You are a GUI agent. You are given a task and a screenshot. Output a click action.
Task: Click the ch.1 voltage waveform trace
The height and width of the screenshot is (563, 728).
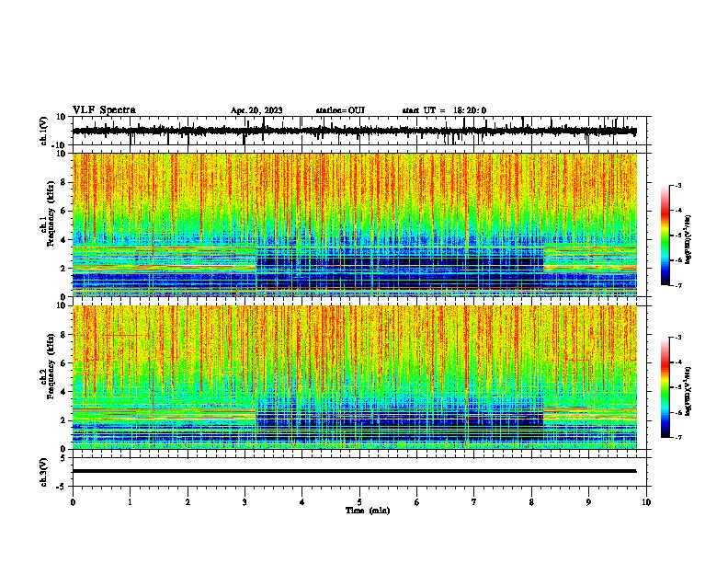point(354,132)
